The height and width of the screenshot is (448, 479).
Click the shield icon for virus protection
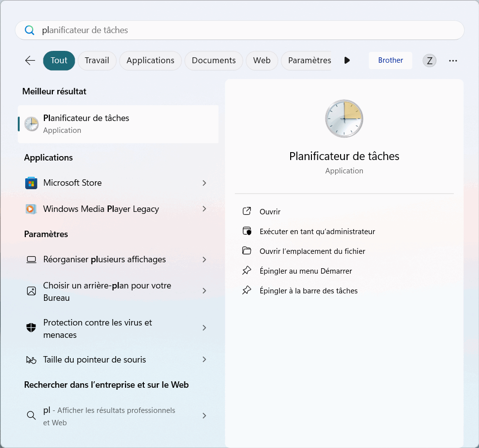tap(31, 328)
